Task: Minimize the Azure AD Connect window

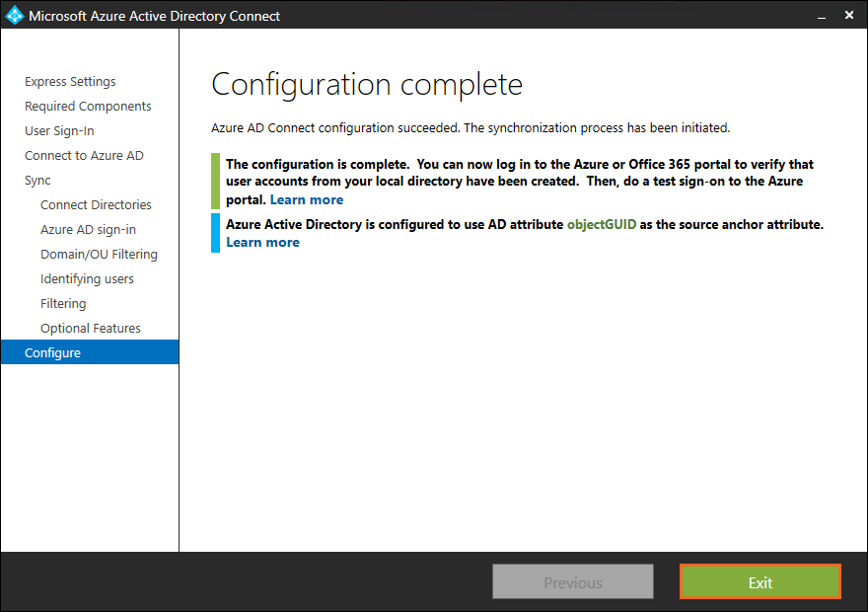Action: pyautogui.click(x=821, y=16)
